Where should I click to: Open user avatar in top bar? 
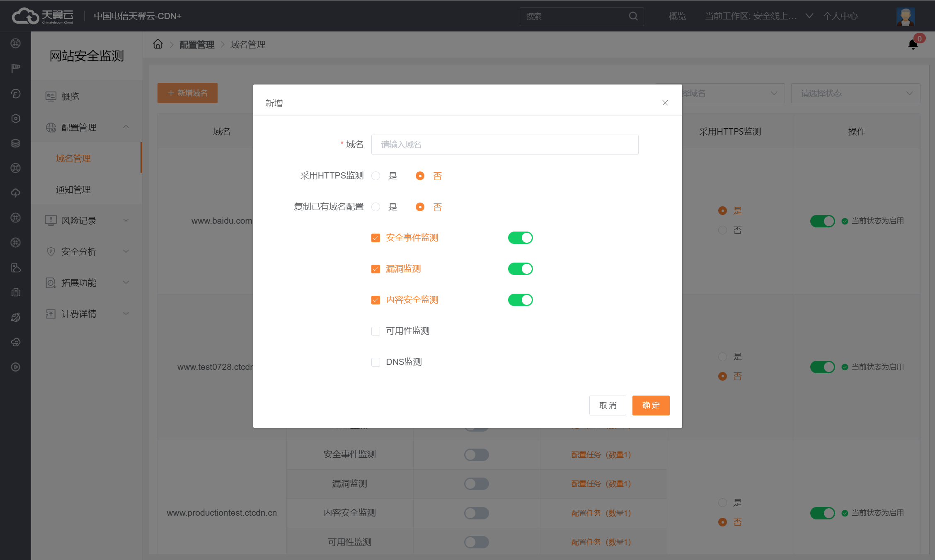pos(905,16)
